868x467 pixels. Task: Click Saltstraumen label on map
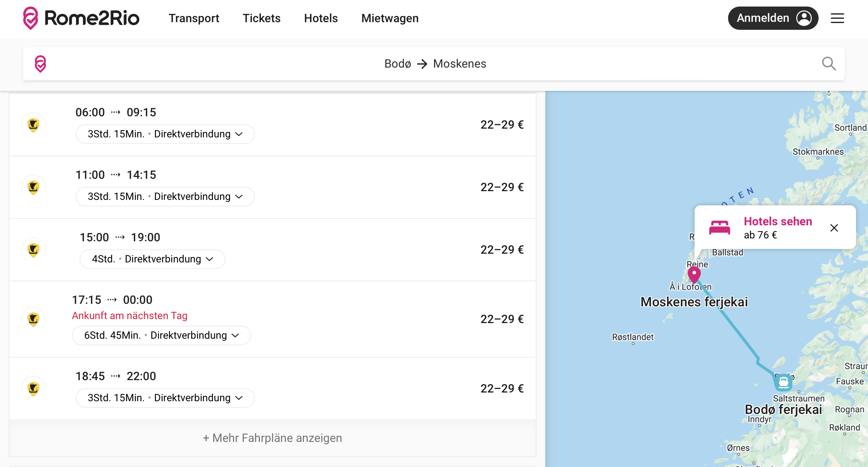pyautogui.click(x=799, y=398)
